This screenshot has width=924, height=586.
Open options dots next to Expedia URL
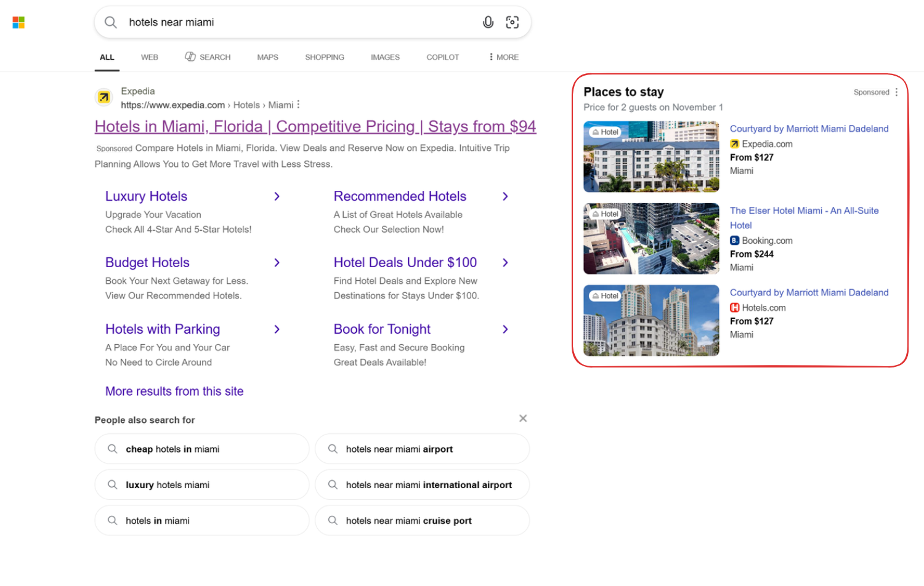coord(298,105)
